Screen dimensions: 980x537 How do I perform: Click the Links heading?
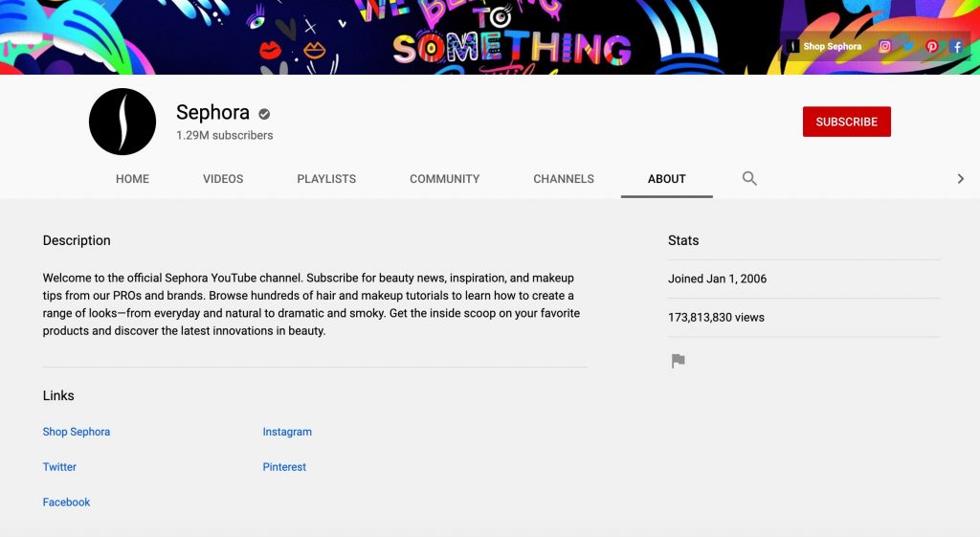tap(58, 395)
